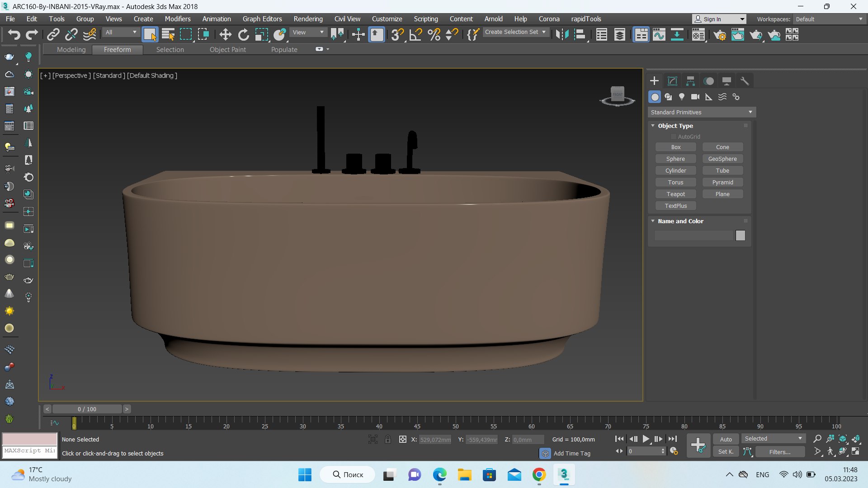Open the Curve Editor icon
This screenshot has width=868, height=488.
click(x=659, y=34)
